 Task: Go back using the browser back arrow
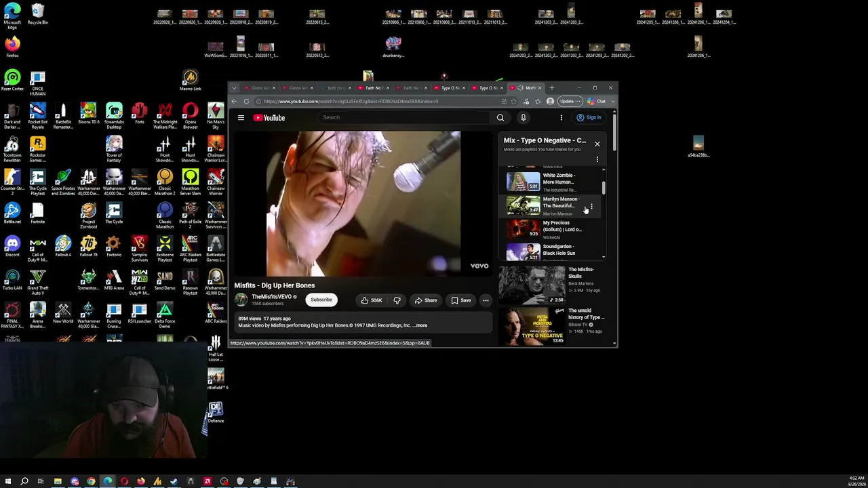[234, 102]
